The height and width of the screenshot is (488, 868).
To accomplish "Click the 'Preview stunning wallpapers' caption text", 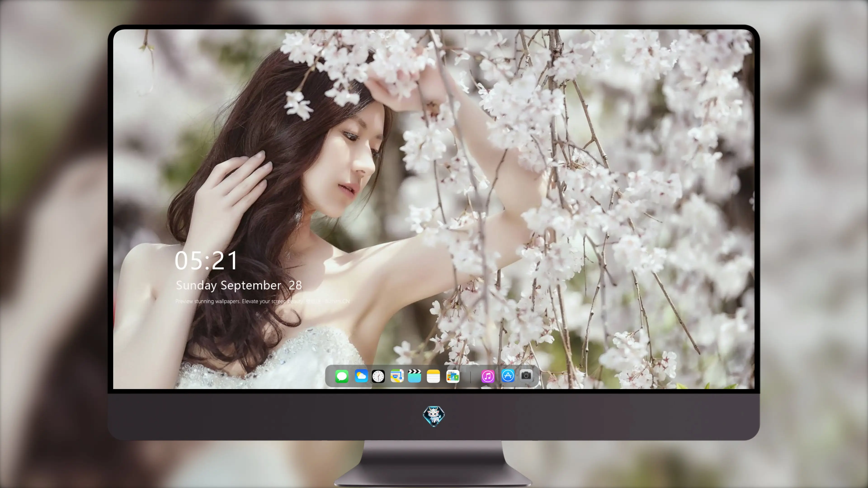I will click(x=262, y=301).
